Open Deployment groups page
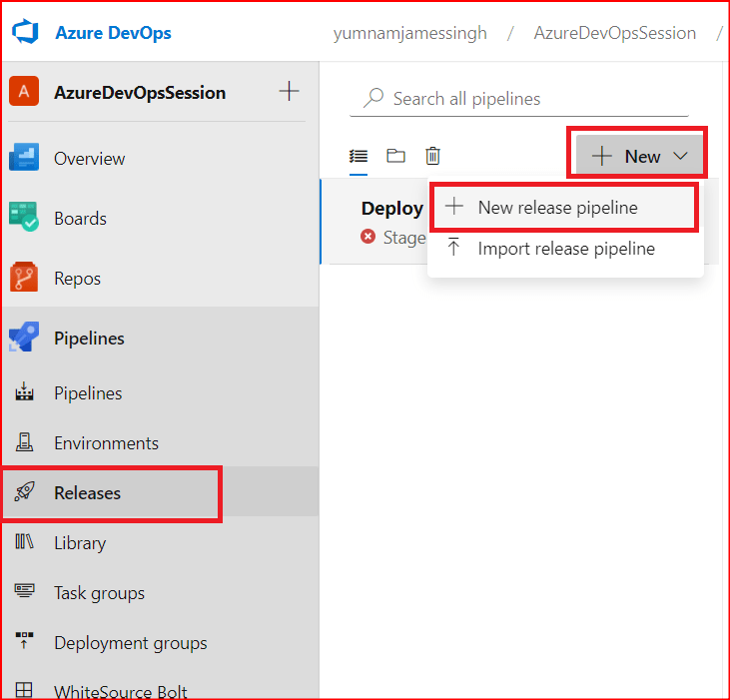 point(130,643)
